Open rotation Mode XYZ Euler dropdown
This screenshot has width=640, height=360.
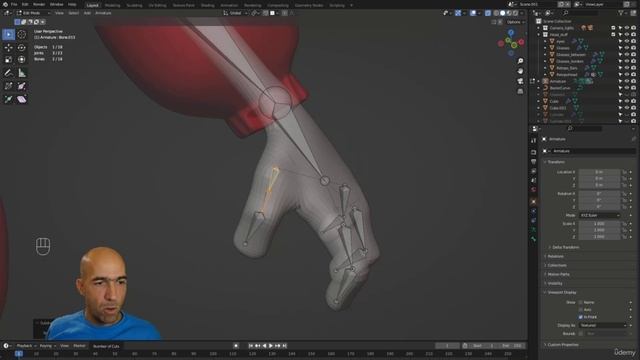coord(599,215)
